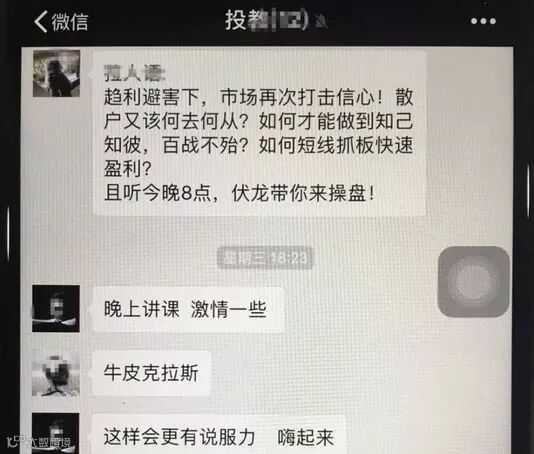Viewport: 534px width, 454px height.
Task: Tap the mute bell icon beside group title
Action: [321, 22]
